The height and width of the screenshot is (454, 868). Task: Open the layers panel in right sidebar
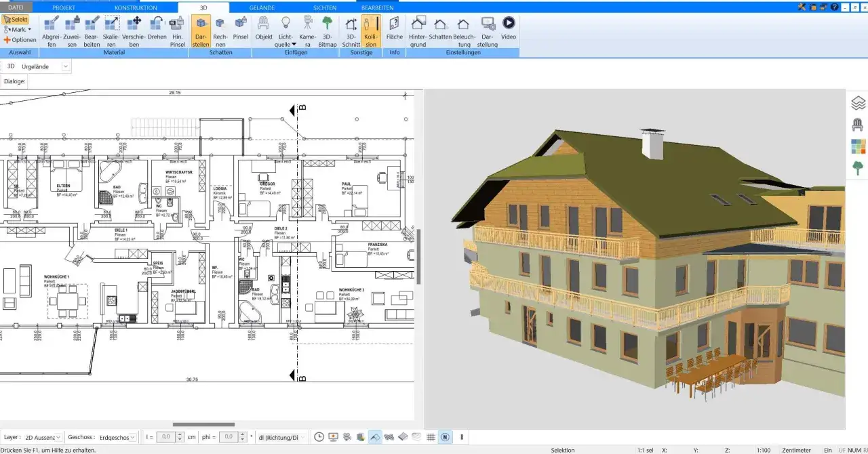pyautogui.click(x=858, y=103)
